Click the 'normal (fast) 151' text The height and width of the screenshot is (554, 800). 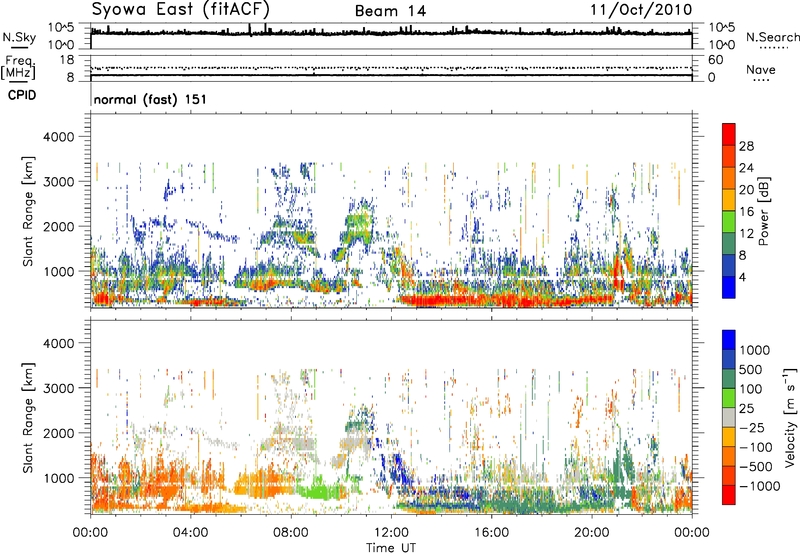(x=150, y=99)
